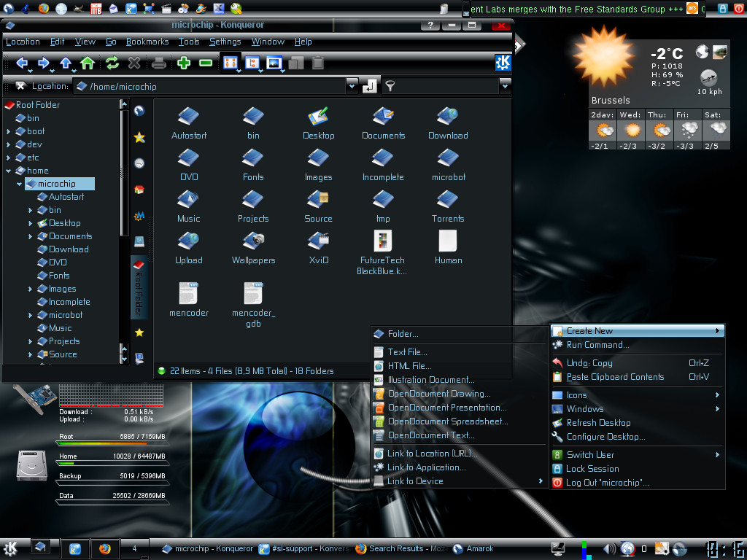Switch to Tree View toolbar button
747x560 pixels.
coord(252,63)
